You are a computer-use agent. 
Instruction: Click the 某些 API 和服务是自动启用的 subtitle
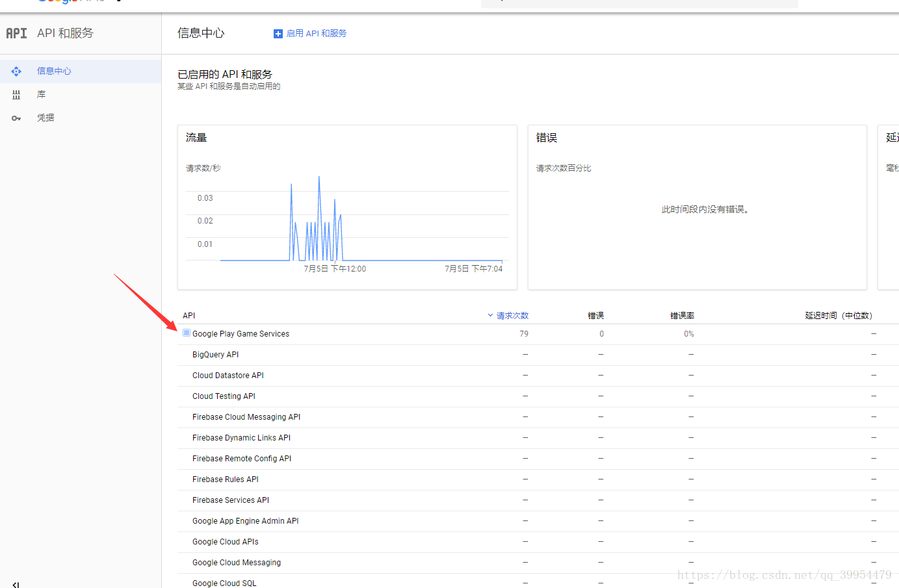[x=229, y=86]
